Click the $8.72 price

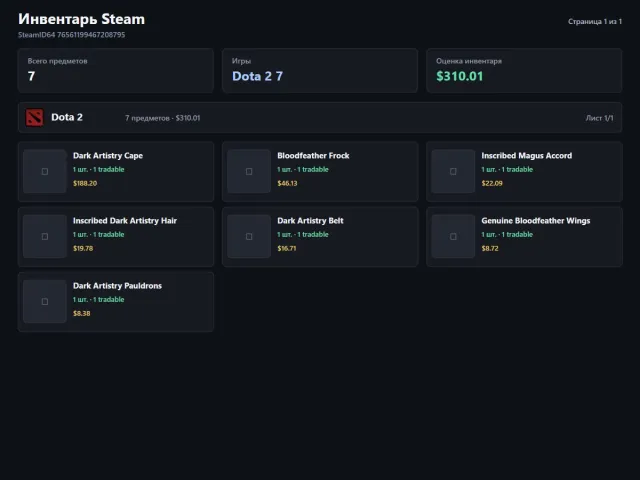(490, 248)
